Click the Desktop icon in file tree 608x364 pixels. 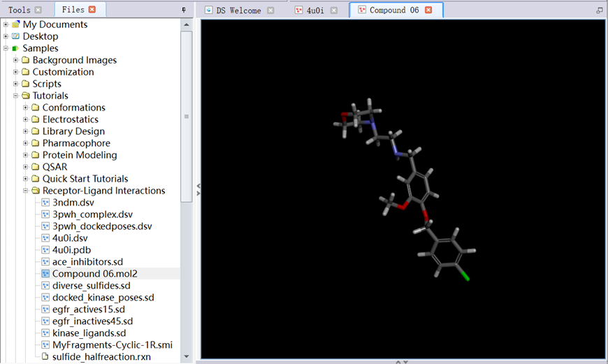point(15,36)
